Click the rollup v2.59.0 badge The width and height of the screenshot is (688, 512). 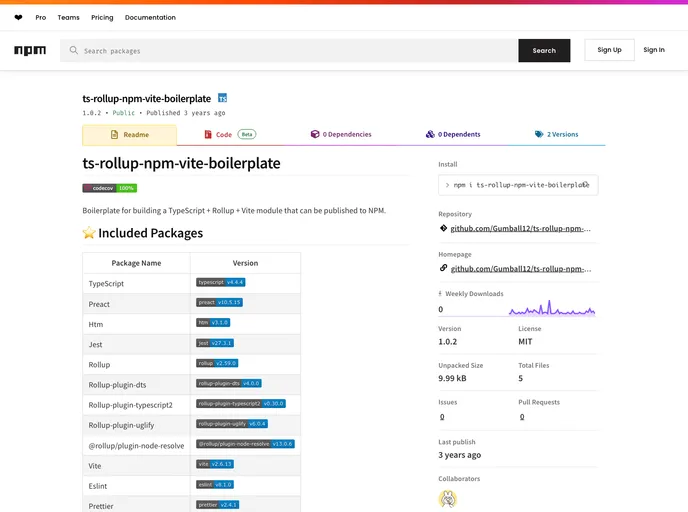click(217, 363)
